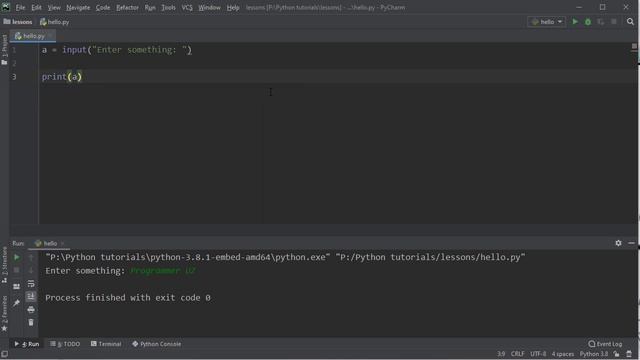Click the down-the-stack-trace arrow in the Run panel

point(31,270)
